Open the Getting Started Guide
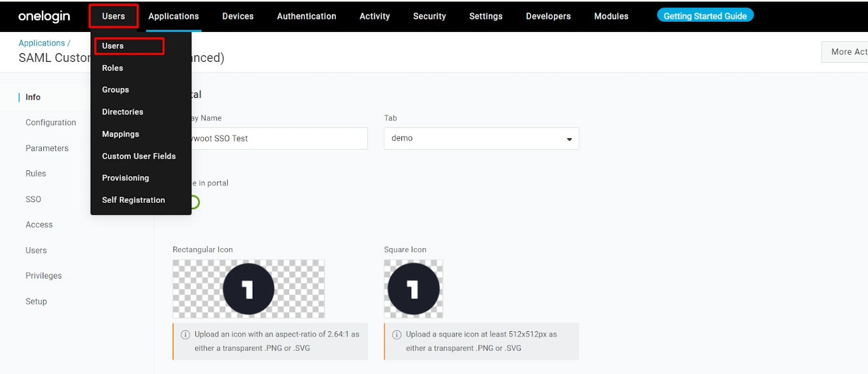This screenshot has width=868, height=374. click(x=705, y=16)
